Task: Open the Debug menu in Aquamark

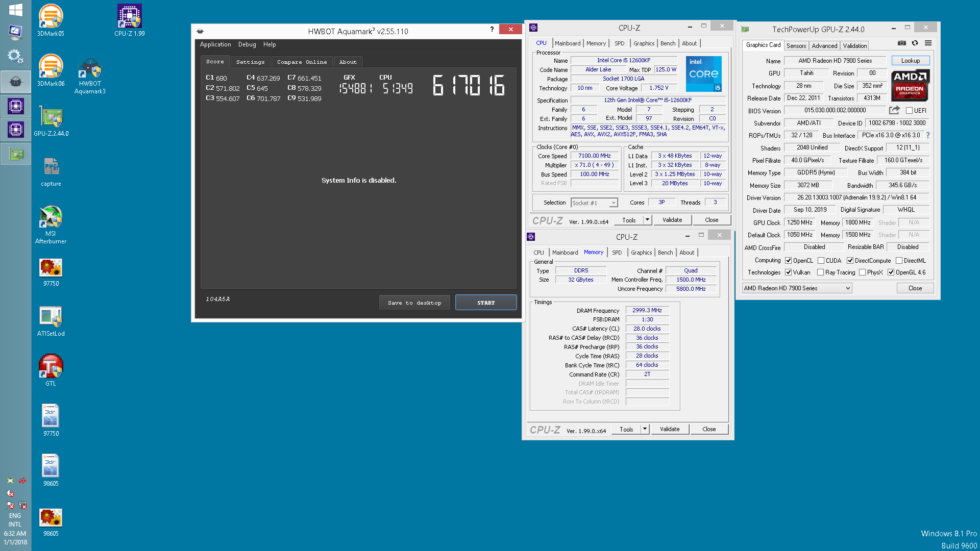Action: click(247, 44)
